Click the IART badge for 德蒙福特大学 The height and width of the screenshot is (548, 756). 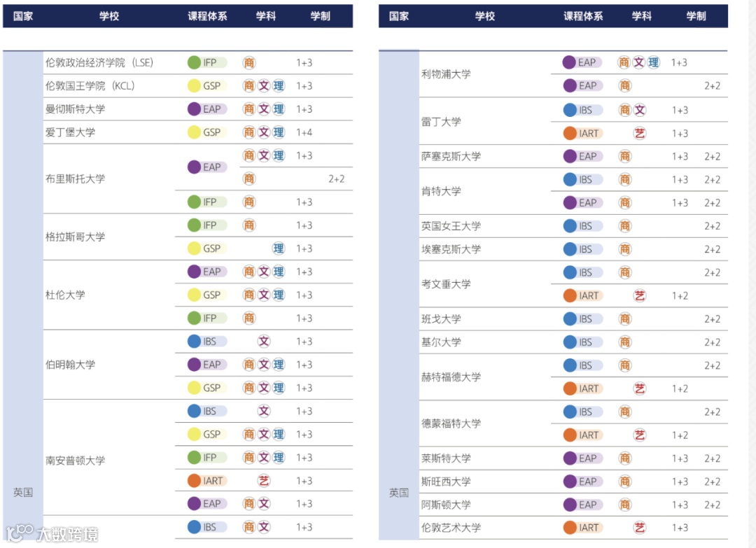point(582,435)
